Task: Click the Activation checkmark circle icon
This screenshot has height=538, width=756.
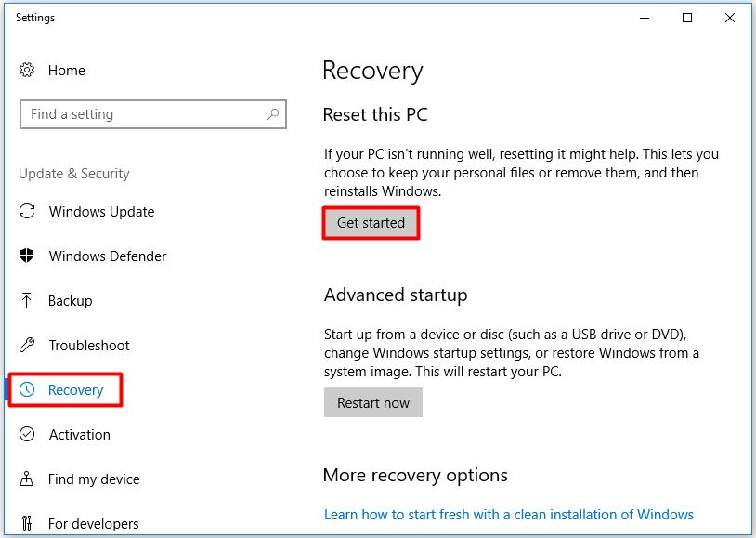Action: pyautogui.click(x=27, y=435)
